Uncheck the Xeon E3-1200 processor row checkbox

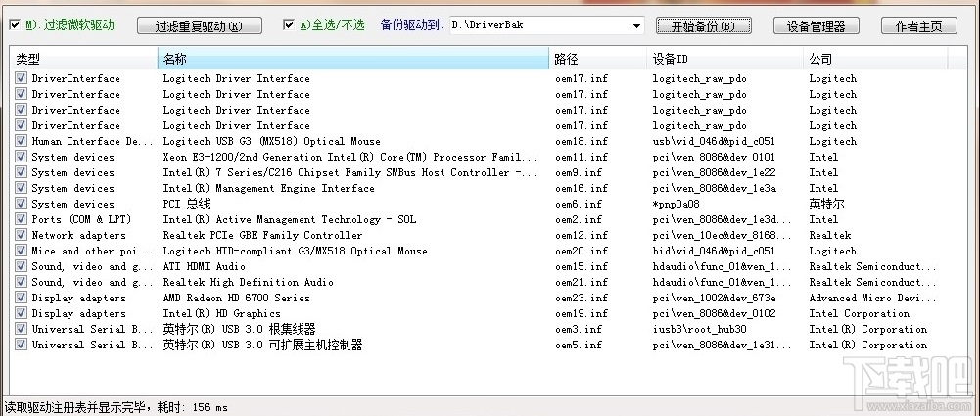(22, 157)
